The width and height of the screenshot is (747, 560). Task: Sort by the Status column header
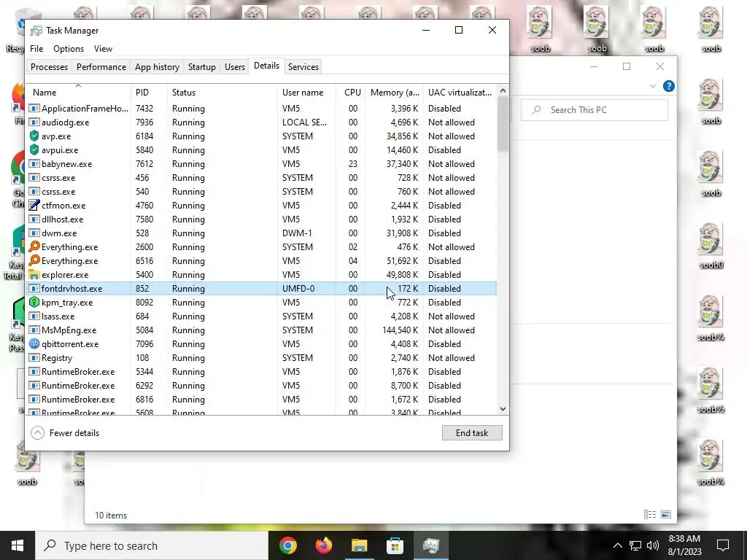(222, 93)
